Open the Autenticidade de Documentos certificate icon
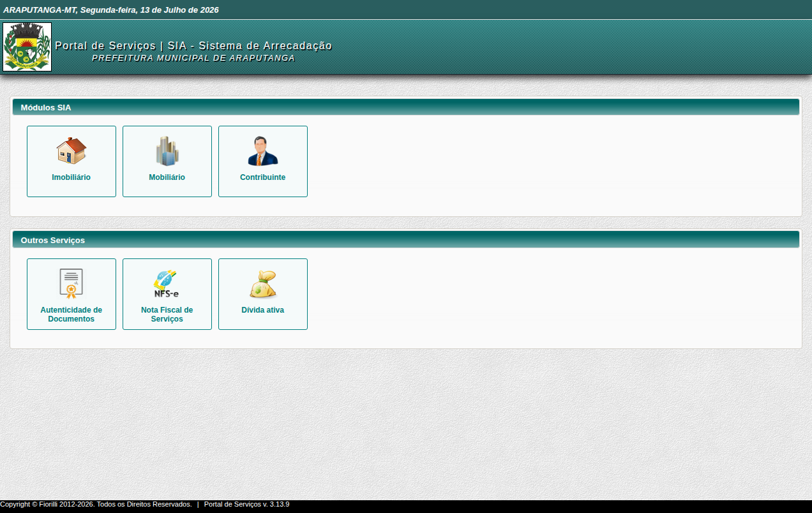Image resolution: width=812 pixels, height=513 pixels. [71, 284]
